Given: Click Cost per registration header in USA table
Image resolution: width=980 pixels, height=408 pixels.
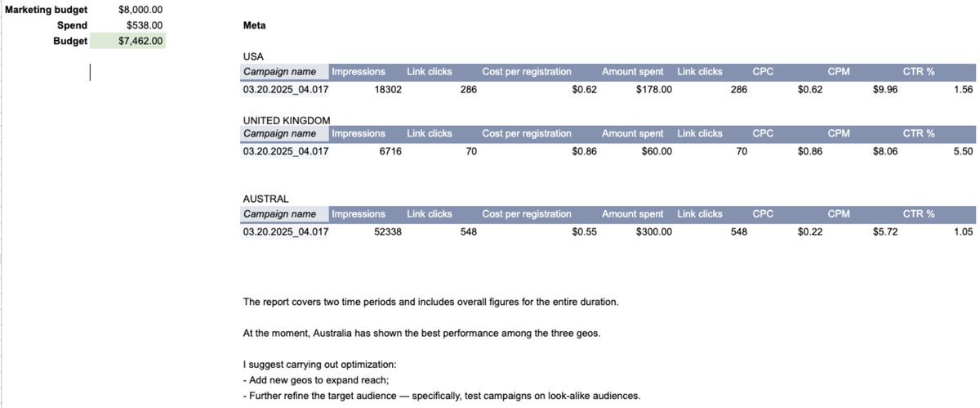Looking at the screenshot, I should [527, 72].
